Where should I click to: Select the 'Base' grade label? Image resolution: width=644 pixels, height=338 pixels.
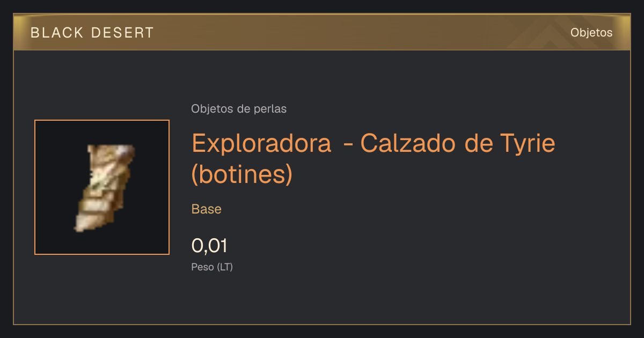coord(207,209)
